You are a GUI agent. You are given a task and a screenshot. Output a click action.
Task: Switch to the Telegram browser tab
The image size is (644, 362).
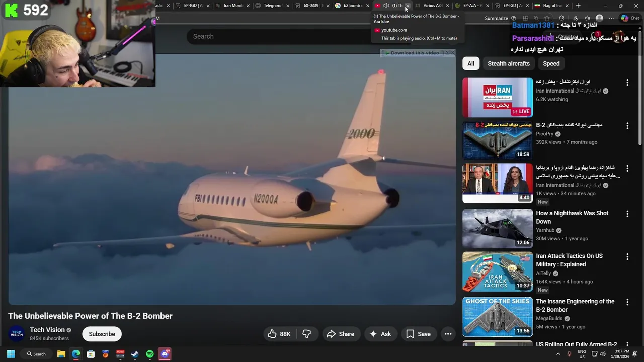(272, 6)
